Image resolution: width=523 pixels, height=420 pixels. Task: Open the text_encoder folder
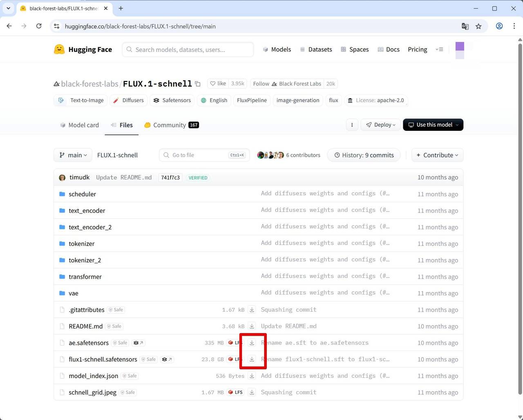(x=87, y=210)
